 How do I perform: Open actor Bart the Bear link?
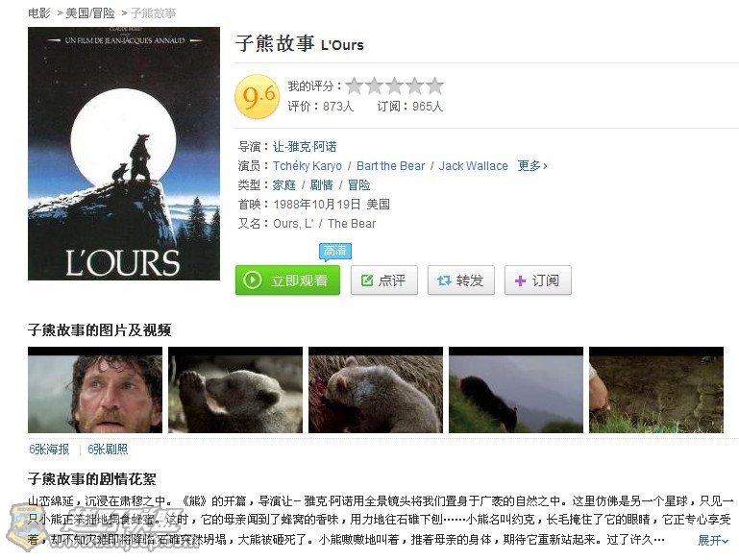tap(390, 166)
